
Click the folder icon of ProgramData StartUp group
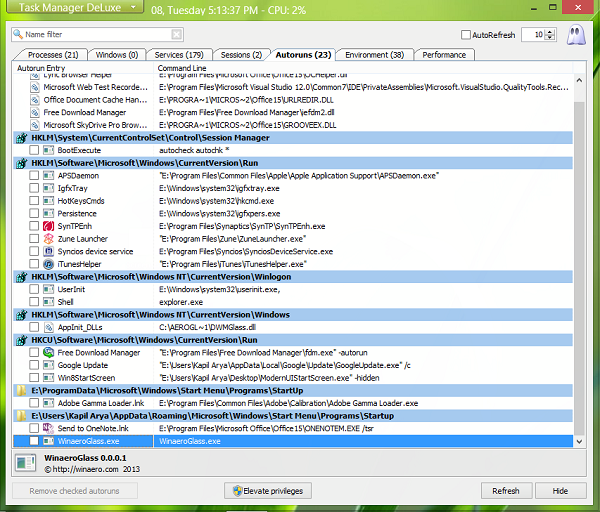click(x=21, y=390)
